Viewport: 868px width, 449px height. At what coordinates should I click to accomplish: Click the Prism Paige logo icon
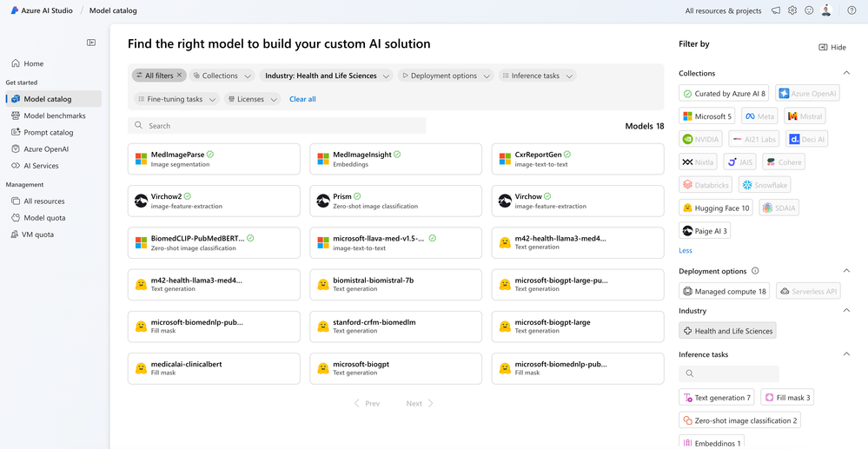[322, 201]
